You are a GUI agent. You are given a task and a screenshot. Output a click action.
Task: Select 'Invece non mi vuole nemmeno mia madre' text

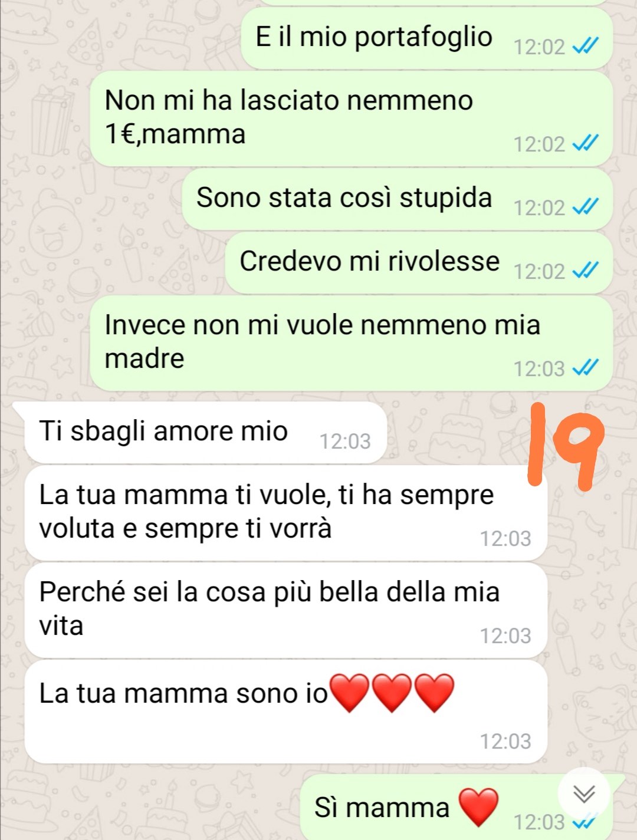322,342
